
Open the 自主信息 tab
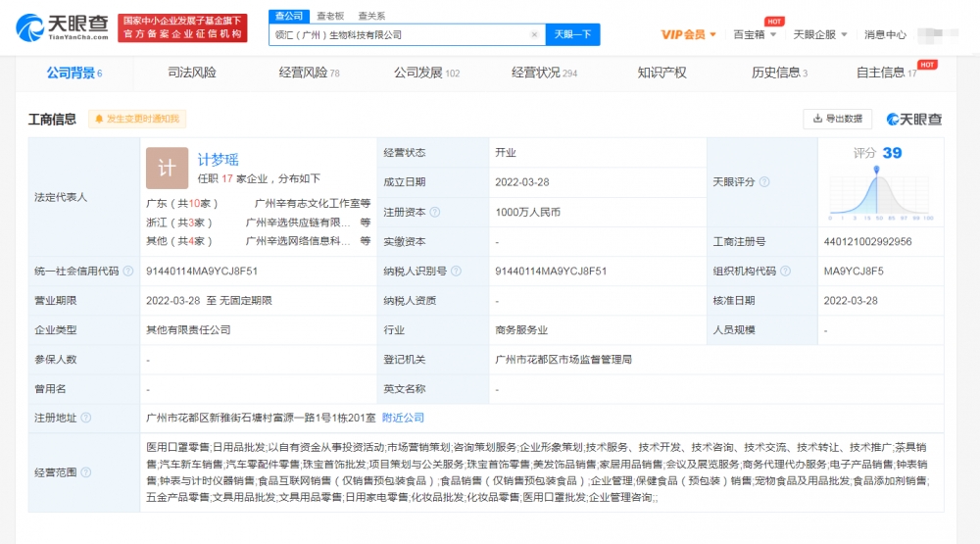pos(886,73)
